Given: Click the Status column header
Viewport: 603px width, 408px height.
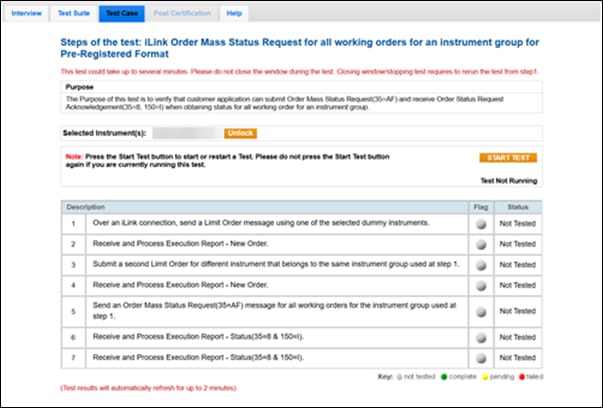Looking at the screenshot, I should 519,207.
